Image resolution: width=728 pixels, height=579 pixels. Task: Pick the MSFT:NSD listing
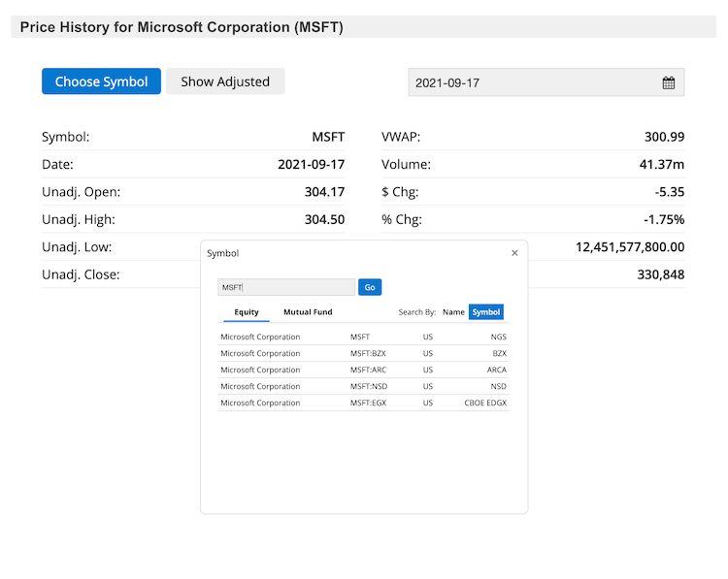(x=363, y=386)
